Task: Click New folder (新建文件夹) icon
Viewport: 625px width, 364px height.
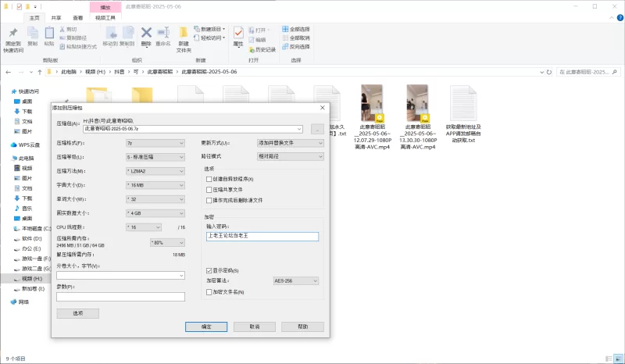Action: (184, 32)
